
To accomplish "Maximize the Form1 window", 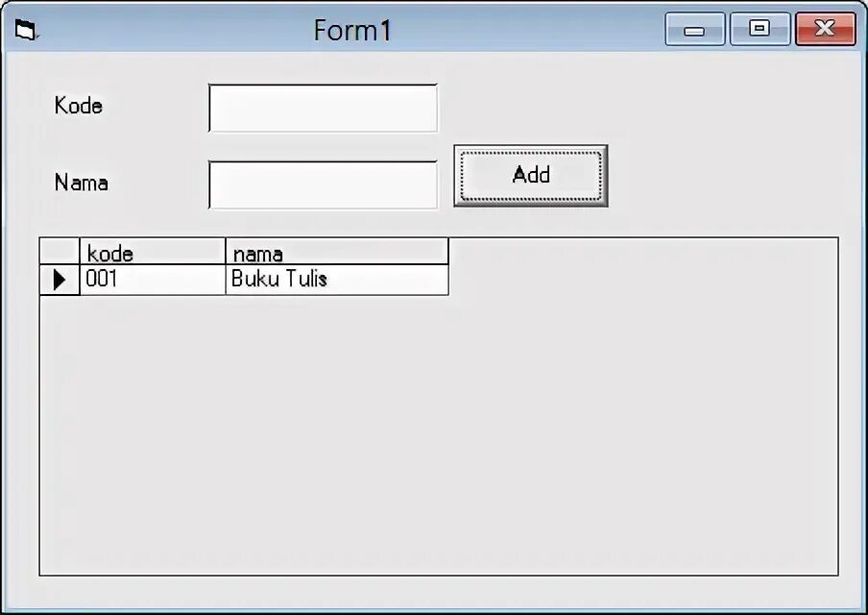I will (x=759, y=30).
